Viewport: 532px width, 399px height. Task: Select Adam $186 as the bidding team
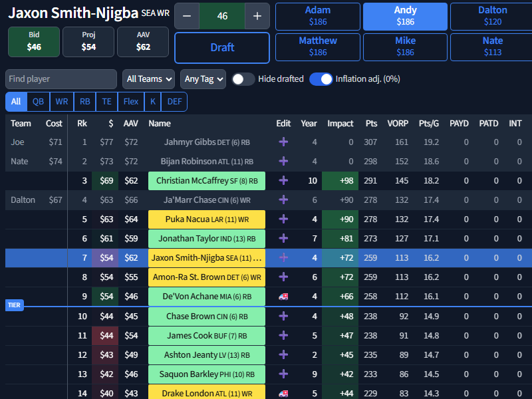(318, 16)
